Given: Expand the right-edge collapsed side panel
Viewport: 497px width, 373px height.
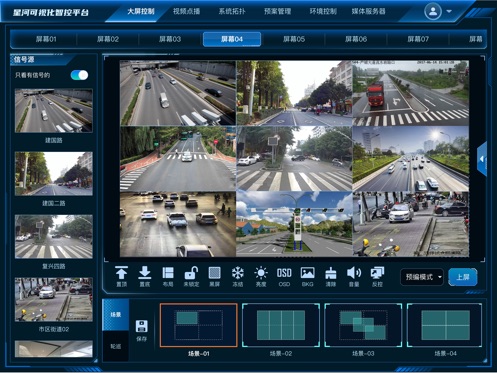Looking at the screenshot, I should click(482, 159).
